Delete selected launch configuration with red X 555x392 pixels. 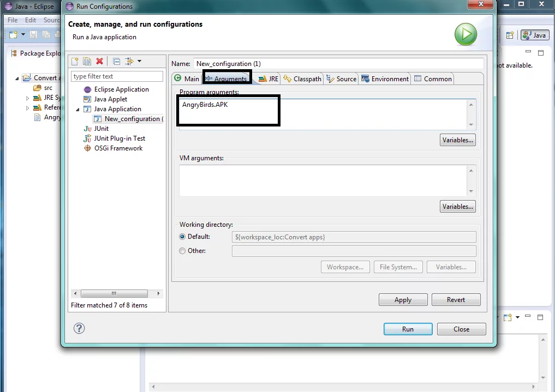(99, 61)
